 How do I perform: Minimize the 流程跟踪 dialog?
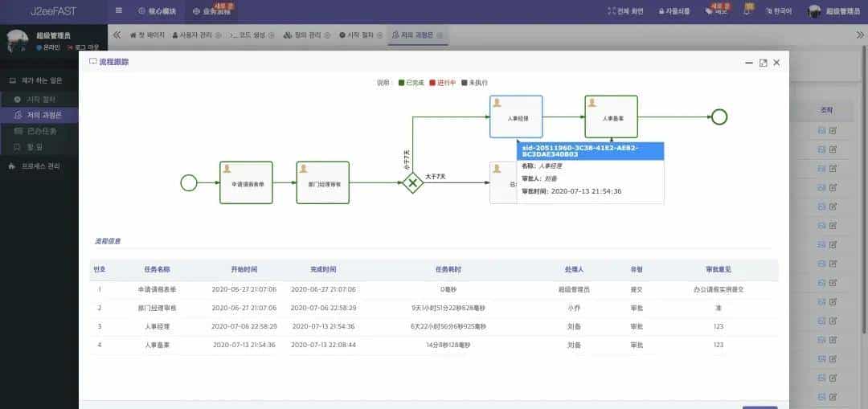pos(749,63)
